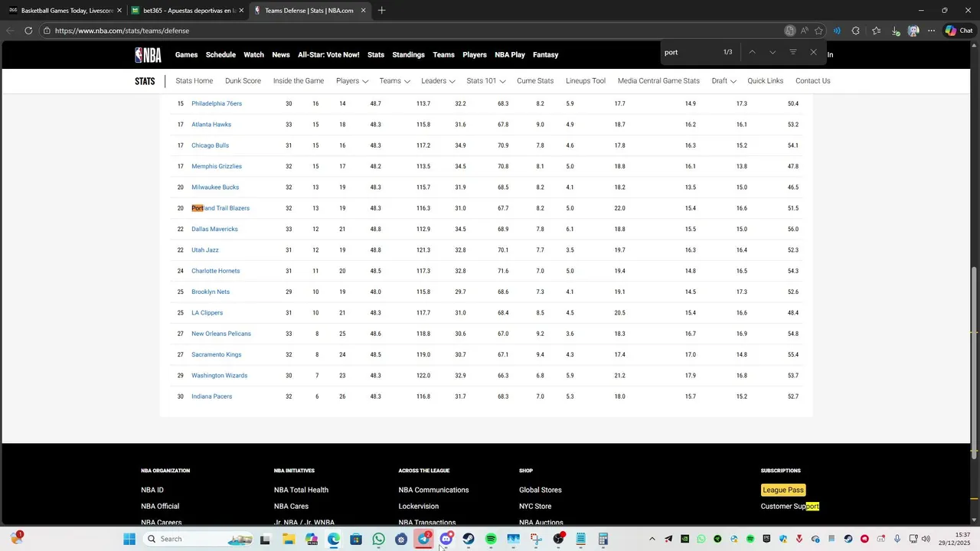The width and height of the screenshot is (980, 551).
Task: Open Windows Start menu
Action: point(129,539)
